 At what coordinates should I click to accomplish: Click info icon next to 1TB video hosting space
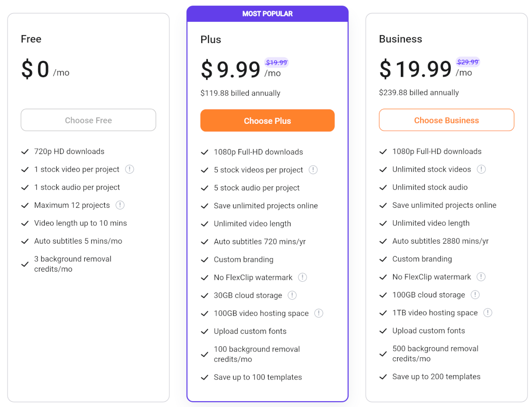coord(488,312)
